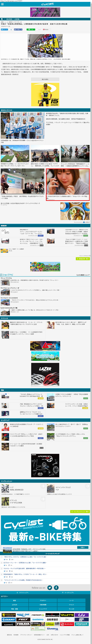The height and width of the screenshot is (644, 92).
Task: Click the Liv sponsor logo in footer
Action: click(82, 615)
